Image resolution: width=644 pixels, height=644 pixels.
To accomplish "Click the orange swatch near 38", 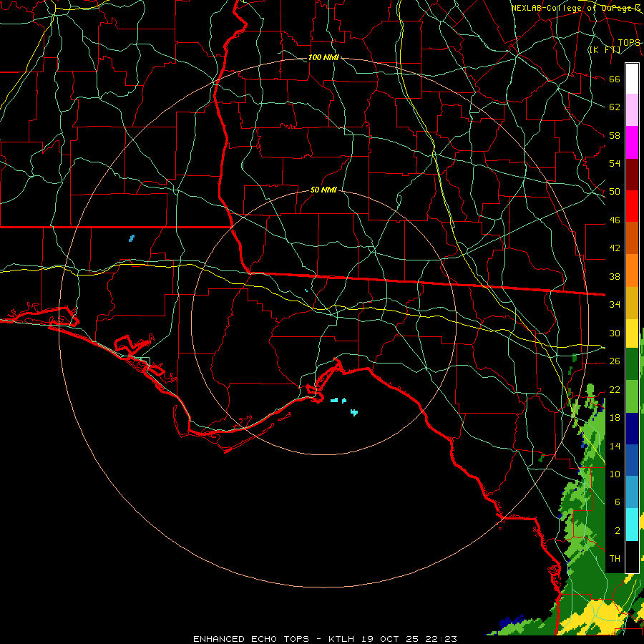I will point(632,270).
